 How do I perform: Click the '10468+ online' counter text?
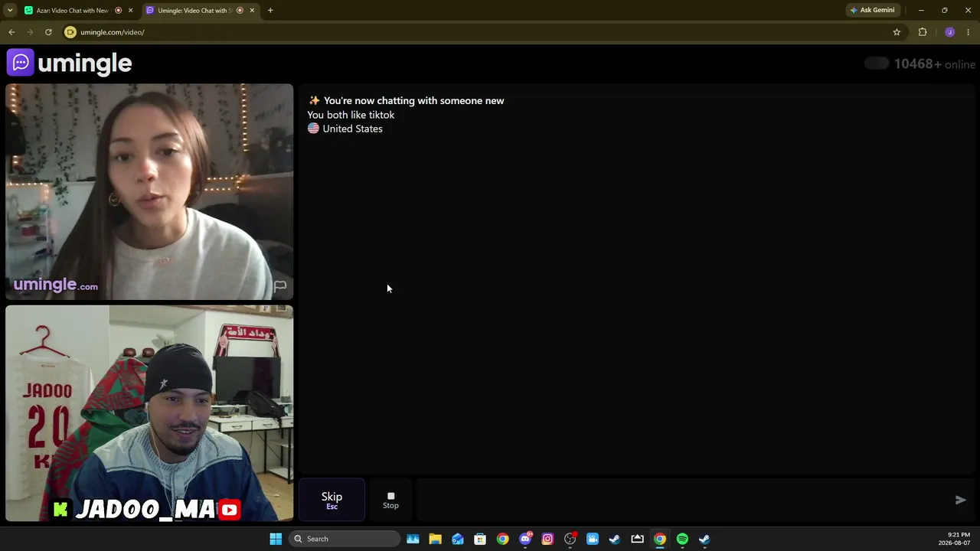[935, 64]
